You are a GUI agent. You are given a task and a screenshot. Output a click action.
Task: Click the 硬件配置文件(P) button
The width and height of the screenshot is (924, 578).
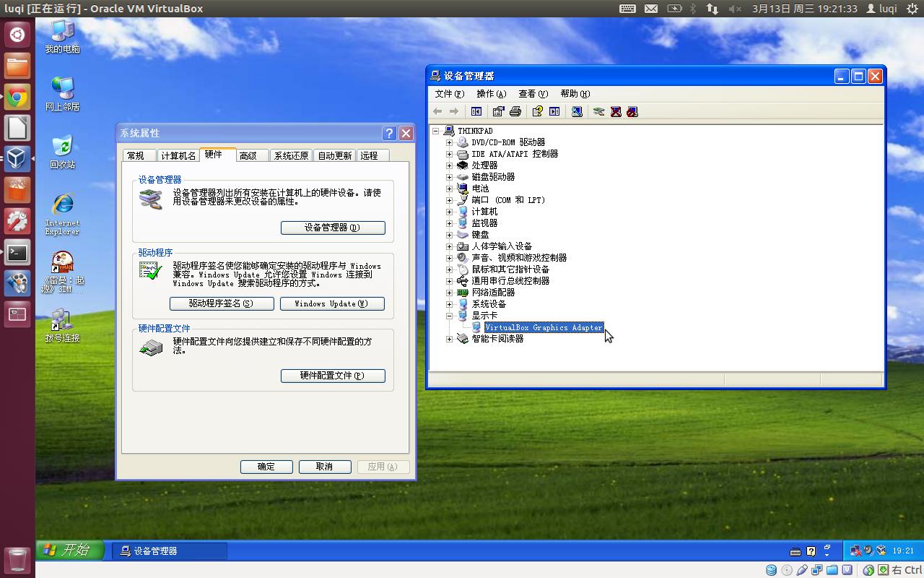tap(333, 376)
